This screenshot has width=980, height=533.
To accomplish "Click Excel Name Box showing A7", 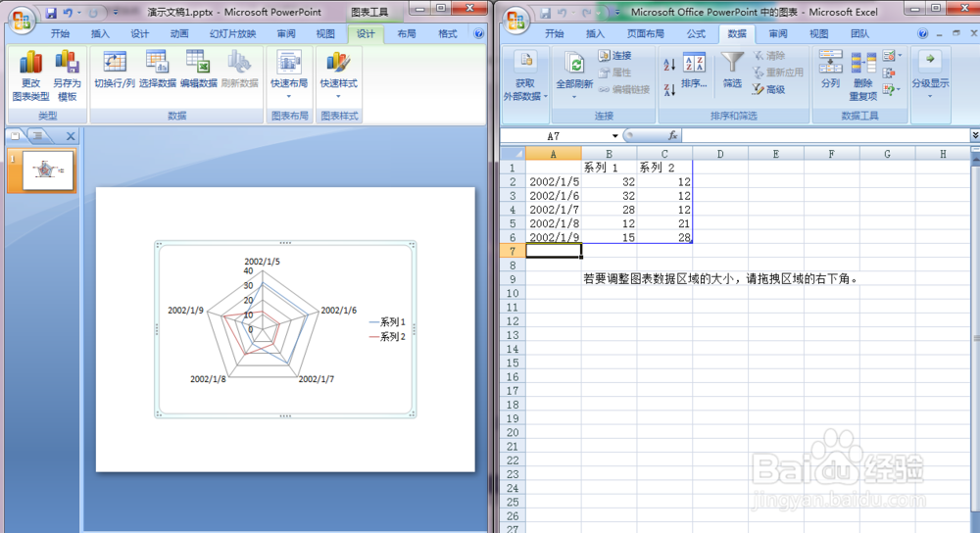I will [555, 135].
